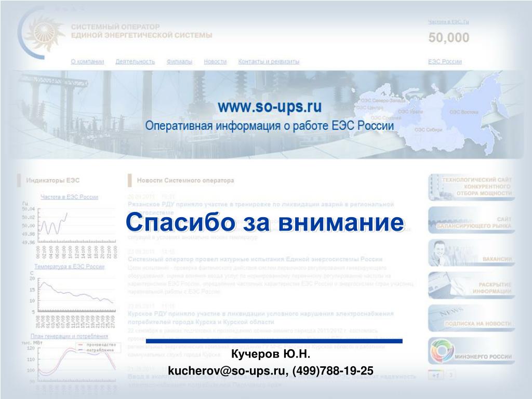Image resolution: width=532 pixels, height=399 pixels.
Task: Open the Новости menu item
Action: click(215, 62)
